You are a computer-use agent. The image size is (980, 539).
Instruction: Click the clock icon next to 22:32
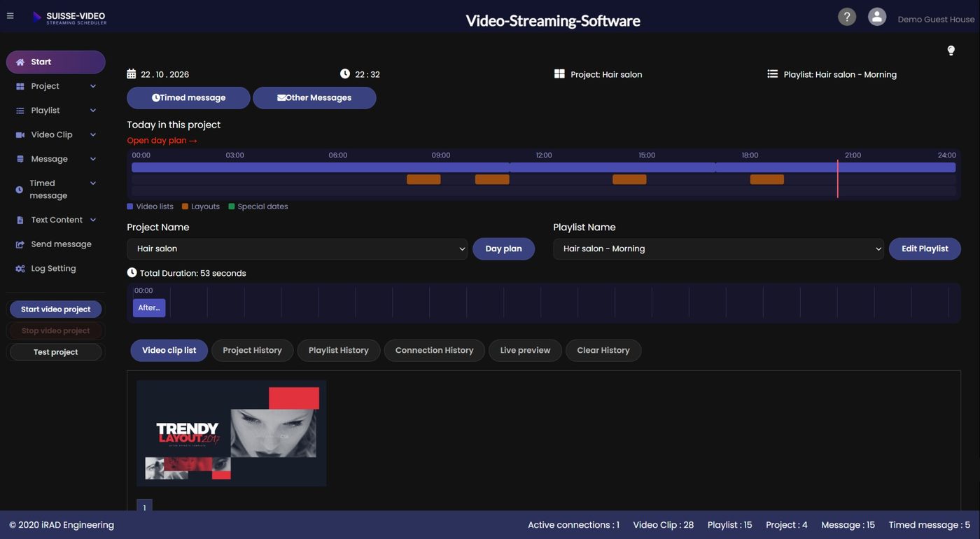point(345,73)
